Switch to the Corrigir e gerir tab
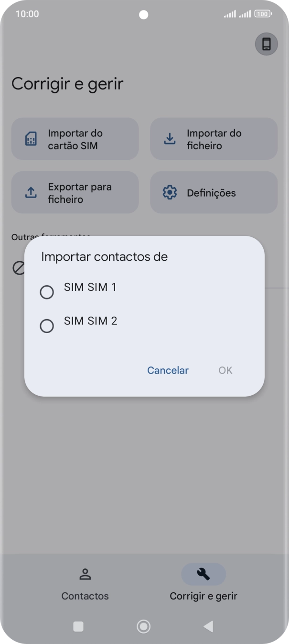The height and width of the screenshot is (644, 289). tap(203, 583)
